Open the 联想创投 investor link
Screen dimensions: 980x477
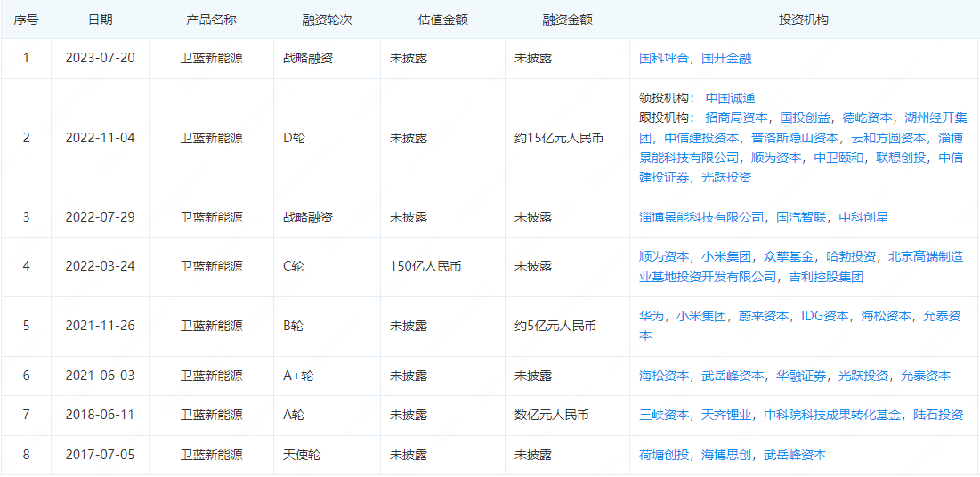pos(902,158)
